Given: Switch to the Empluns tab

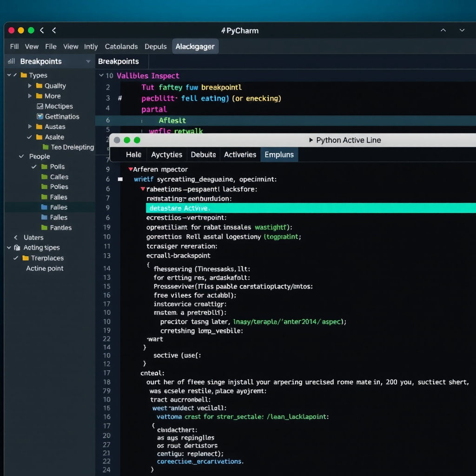Looking at the screenshot, I should (279, 154).
